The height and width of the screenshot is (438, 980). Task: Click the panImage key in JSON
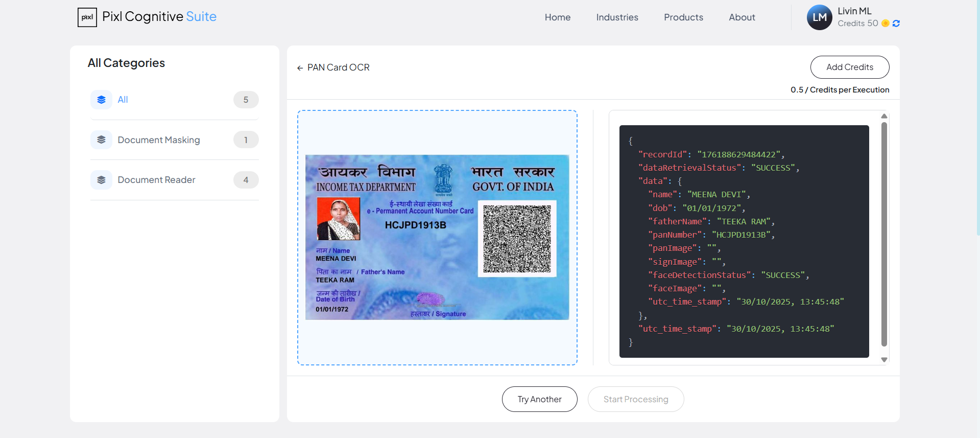pos(673,248)
